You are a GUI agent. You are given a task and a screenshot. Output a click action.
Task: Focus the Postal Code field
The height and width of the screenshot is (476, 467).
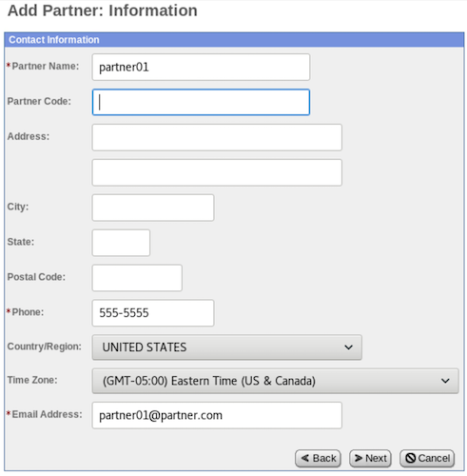[x=137, y=278]
